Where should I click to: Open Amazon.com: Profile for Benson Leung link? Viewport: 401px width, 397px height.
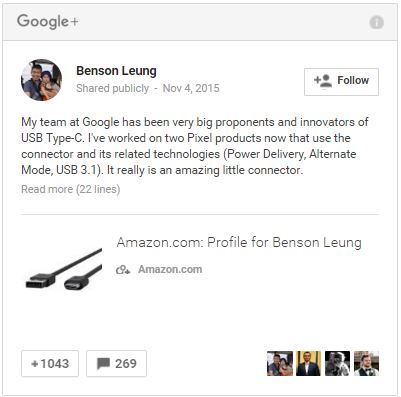(239, 242)
